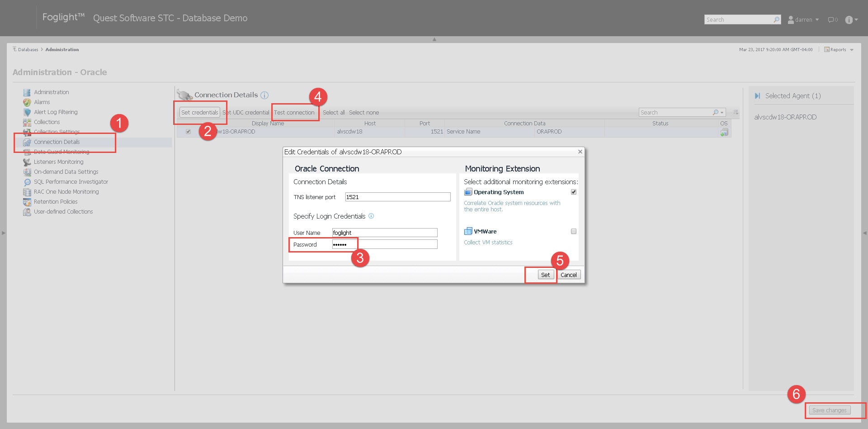Click the Alert Log Filtering funnel icon
868x429 pixels.
point(27,112)
